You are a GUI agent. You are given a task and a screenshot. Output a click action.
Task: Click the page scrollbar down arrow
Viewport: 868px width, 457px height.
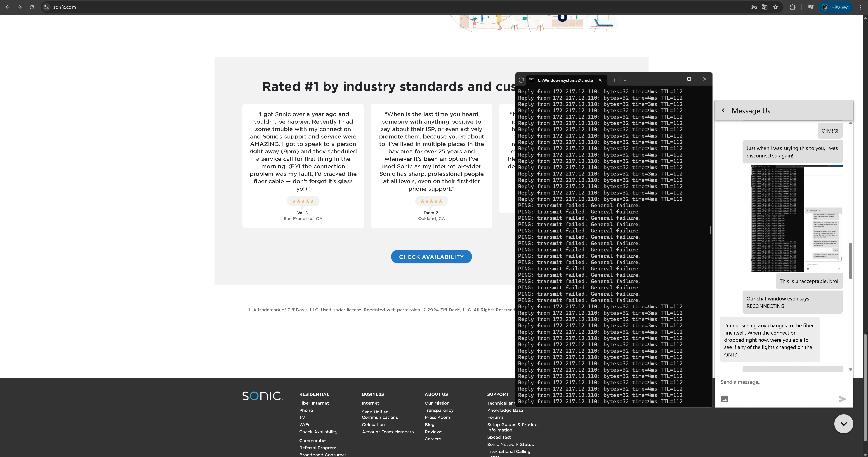(x=865, y=455)
